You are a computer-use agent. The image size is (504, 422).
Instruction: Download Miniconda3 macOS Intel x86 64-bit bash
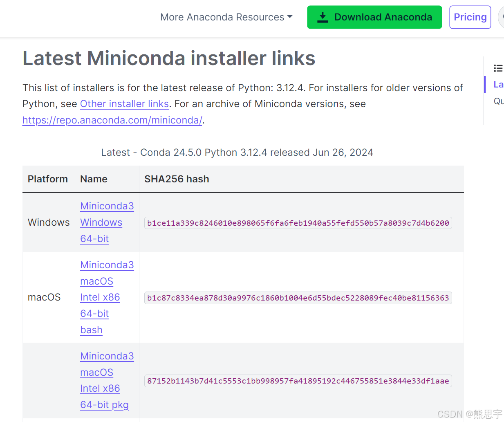(x=107, y=297)
